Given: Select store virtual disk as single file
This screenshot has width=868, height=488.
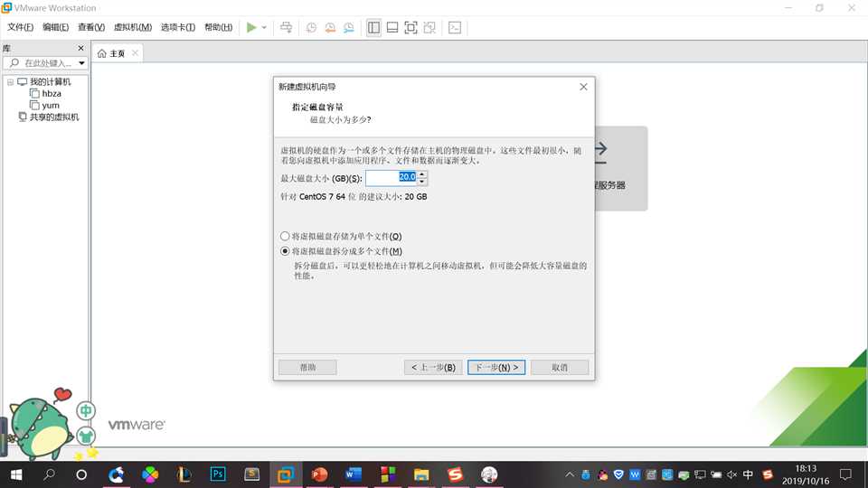Looking at the screenshot, I should [341, 236].
